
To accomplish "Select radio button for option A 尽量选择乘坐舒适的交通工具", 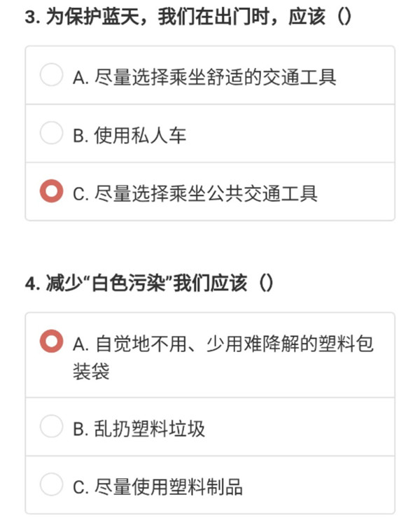I will (x=51, y=75).
